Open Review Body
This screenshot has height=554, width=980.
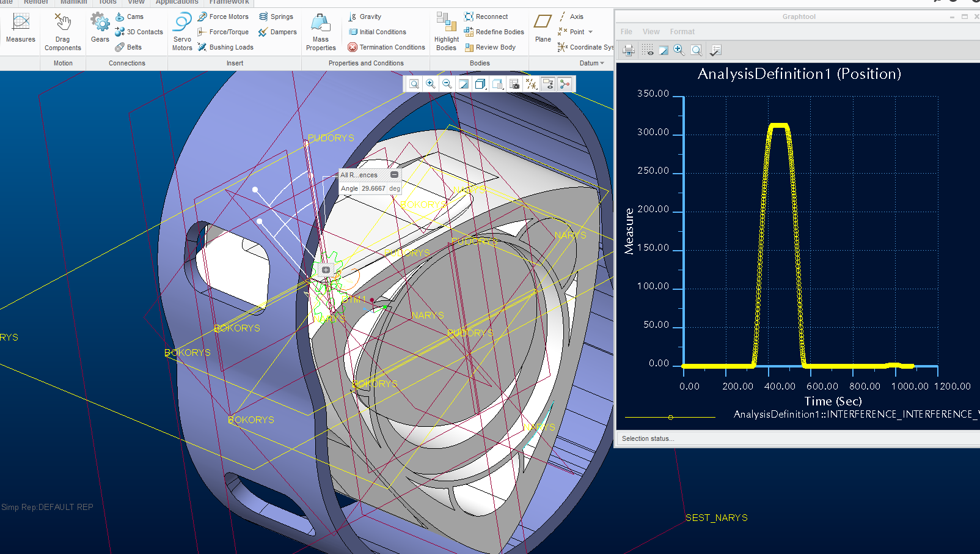490,47
